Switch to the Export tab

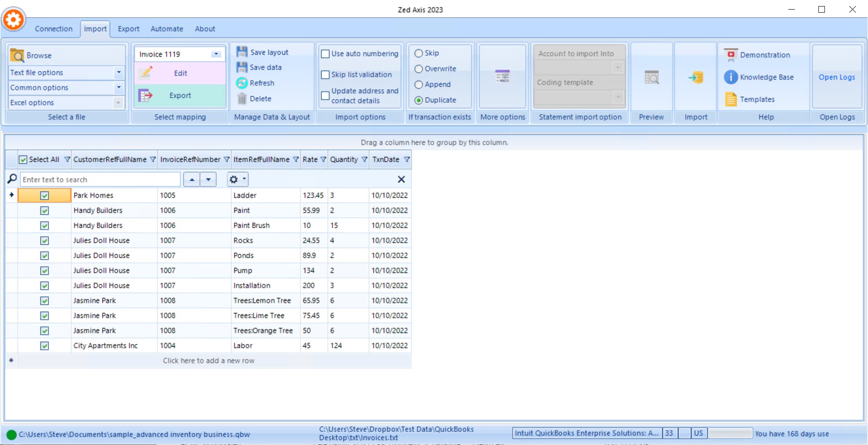coord(128,29)
